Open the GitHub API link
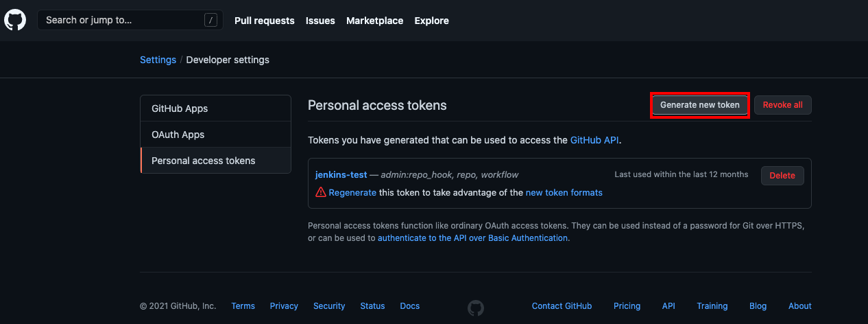The height and width of the screenshot is (324, 868). click(595, 140)
